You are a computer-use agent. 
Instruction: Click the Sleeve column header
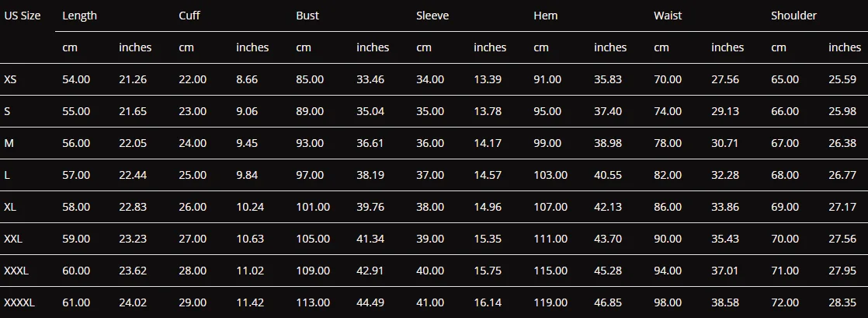[432, 16]
